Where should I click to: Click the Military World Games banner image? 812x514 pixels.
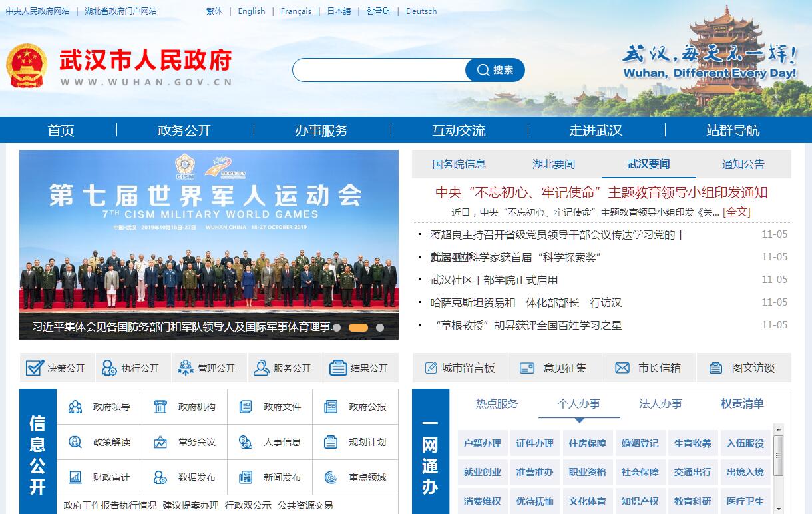click(x=209, y=244)
